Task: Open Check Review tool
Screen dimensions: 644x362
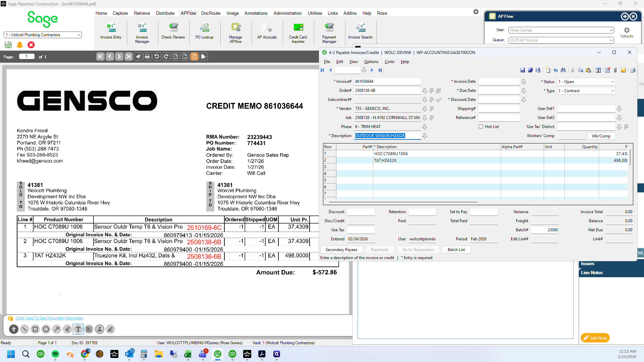Action: pos(173,32)
